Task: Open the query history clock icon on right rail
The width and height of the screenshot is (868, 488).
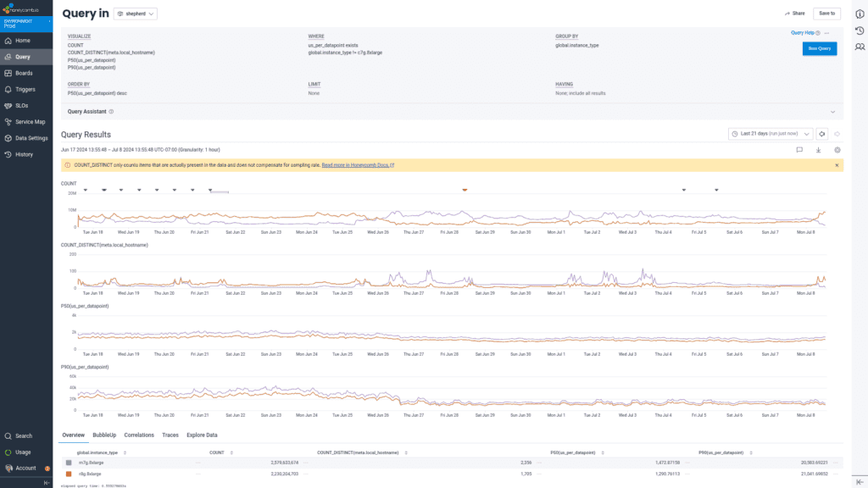Action: pos(859,31)
